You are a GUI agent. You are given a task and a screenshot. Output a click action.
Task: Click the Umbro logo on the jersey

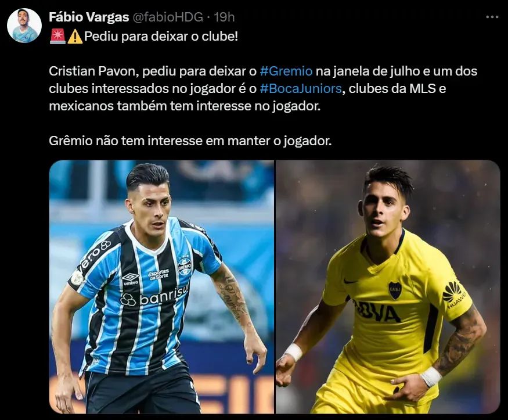[130, 279]
